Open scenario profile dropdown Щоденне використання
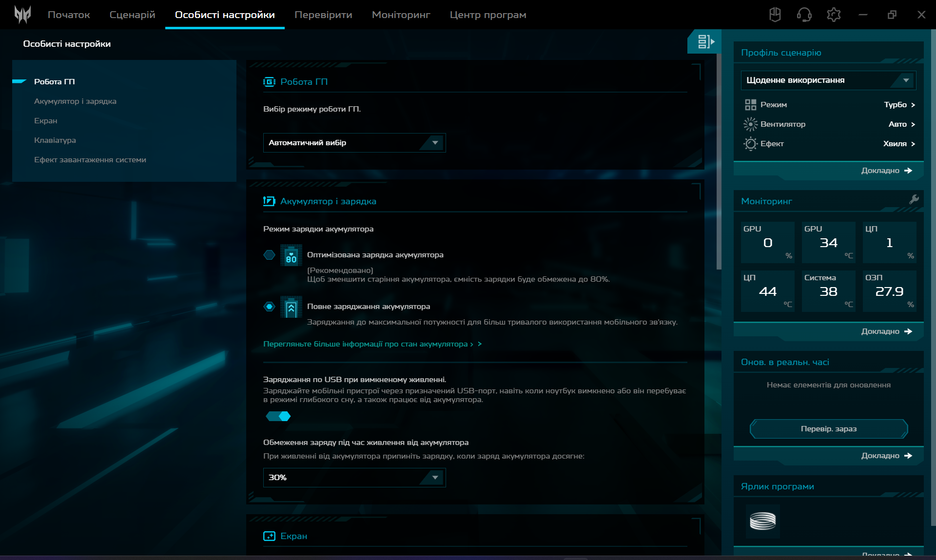 (828, 80)
